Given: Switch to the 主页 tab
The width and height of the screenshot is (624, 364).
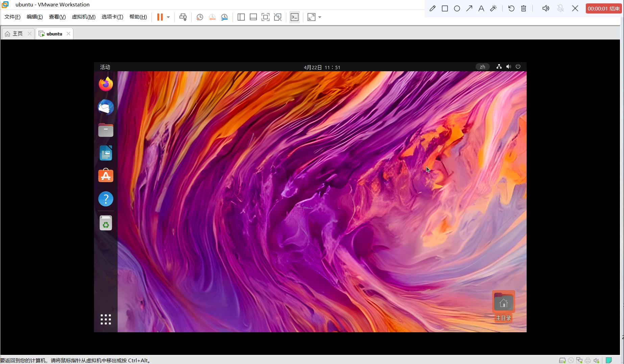Looking at the screenshot, I should point(17,34).
